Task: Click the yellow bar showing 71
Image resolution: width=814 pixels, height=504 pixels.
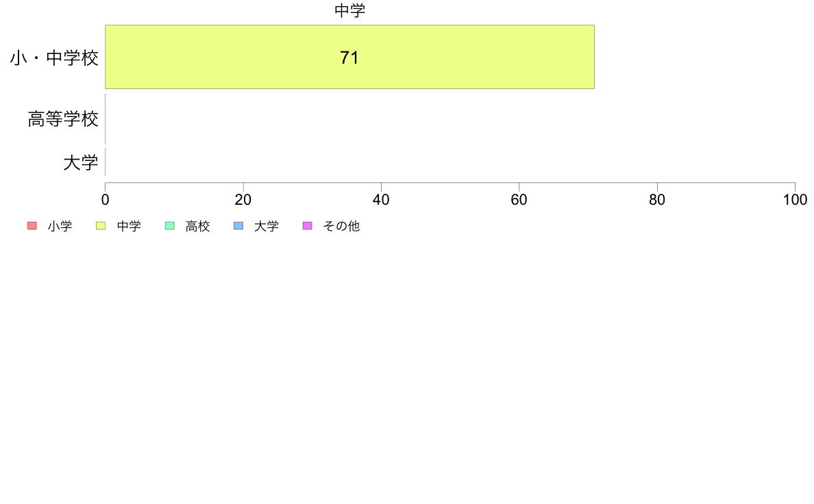Action: point(350,57)
